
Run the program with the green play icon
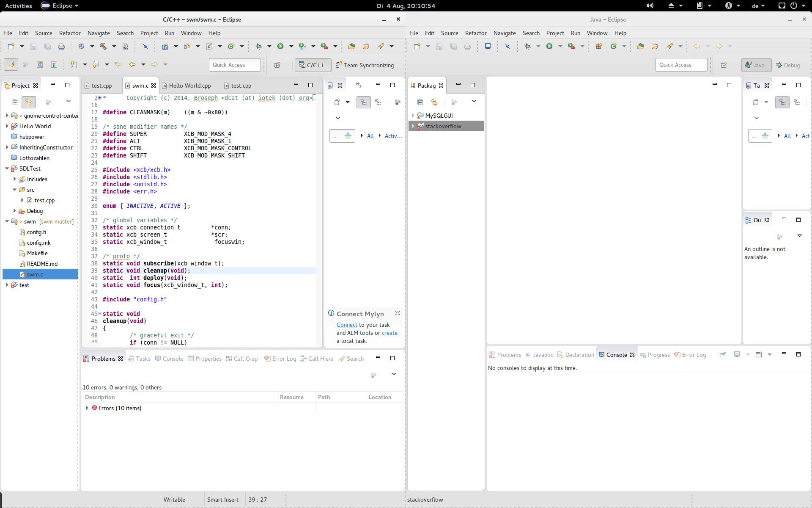point(281,46)
